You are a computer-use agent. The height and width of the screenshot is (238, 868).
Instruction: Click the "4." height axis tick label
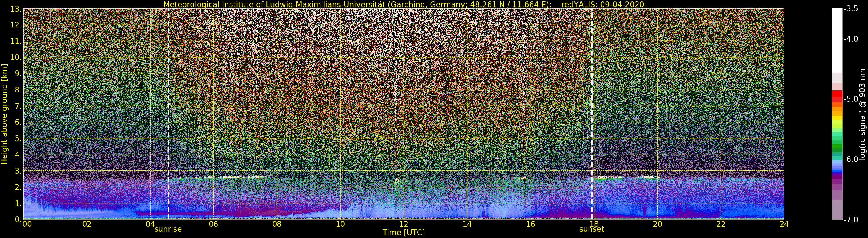click(x=18, y=155)
